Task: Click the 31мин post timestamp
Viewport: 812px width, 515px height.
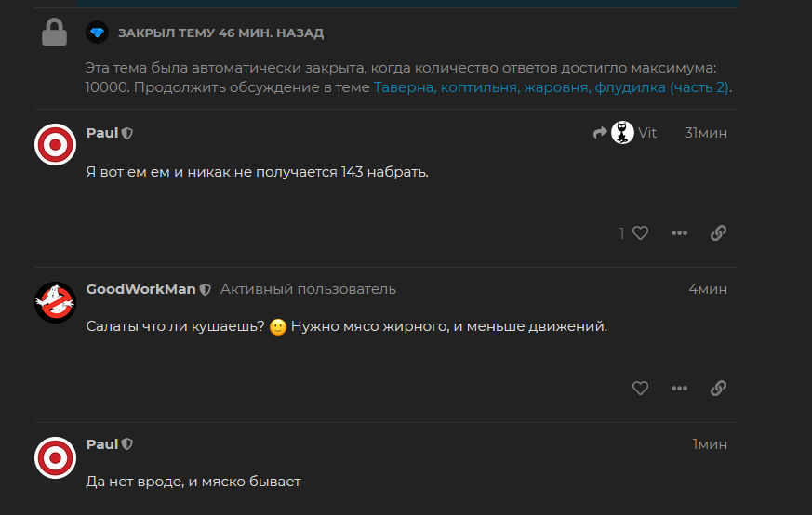Action: click(x=706, y=133)
